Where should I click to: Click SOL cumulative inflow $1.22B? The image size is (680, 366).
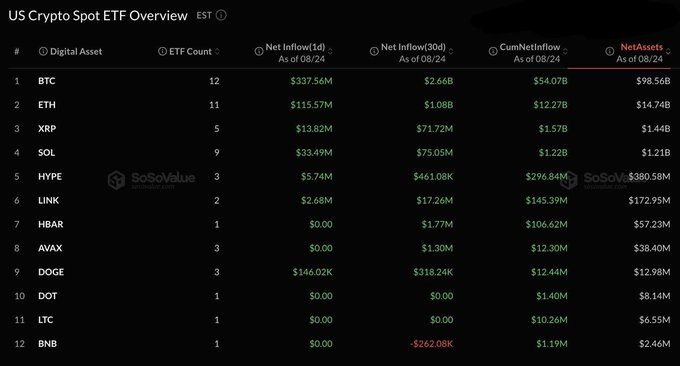point(553,152)
